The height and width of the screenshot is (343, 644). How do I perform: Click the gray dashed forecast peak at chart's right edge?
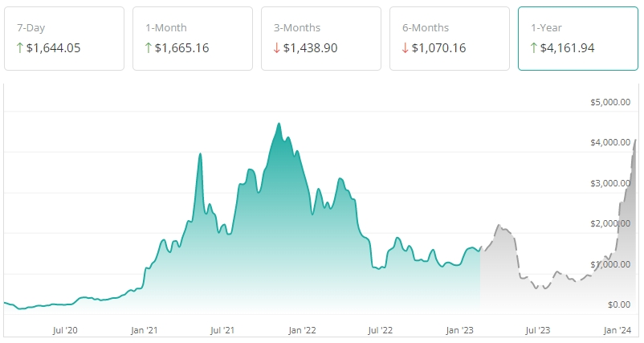pyautogui.click(x=636, y=140)
